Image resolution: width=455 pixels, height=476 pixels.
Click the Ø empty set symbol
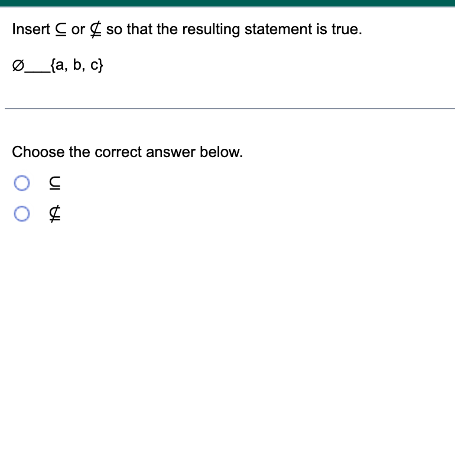coord(17,65)
